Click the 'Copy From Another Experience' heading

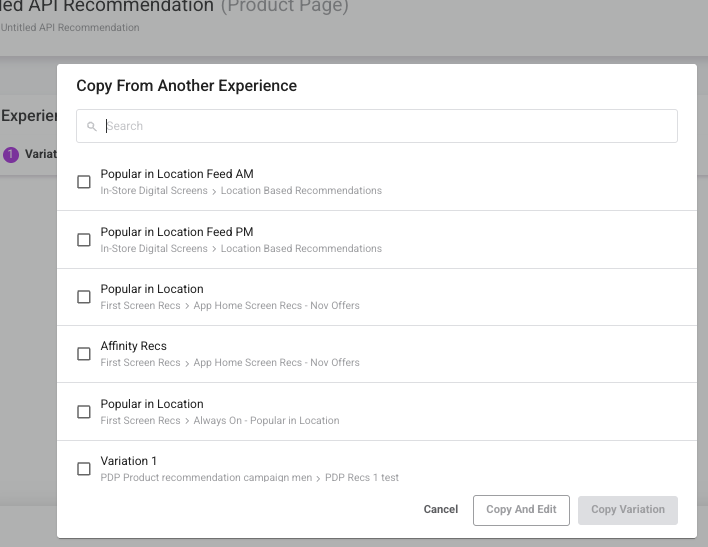pos(186,86)
